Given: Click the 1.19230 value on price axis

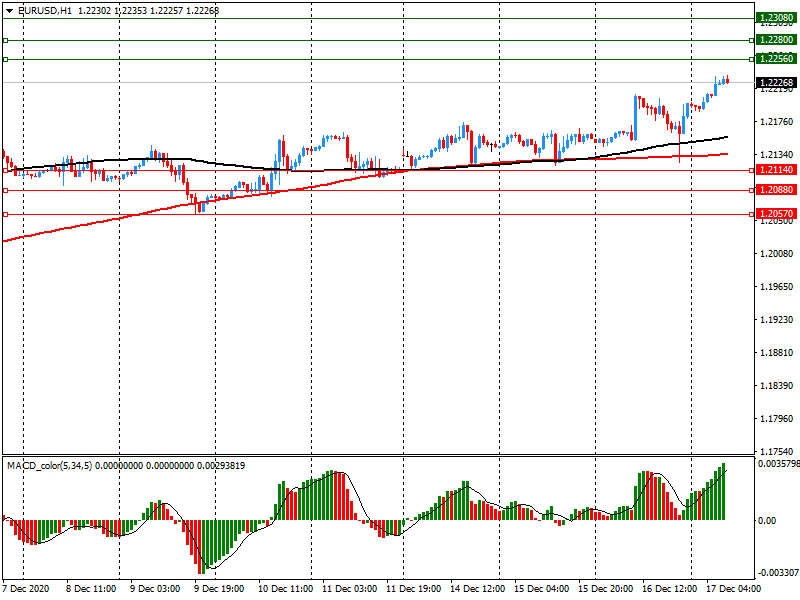Looking at the screenshot, I should pyautogui.click(x=776, y=320).
